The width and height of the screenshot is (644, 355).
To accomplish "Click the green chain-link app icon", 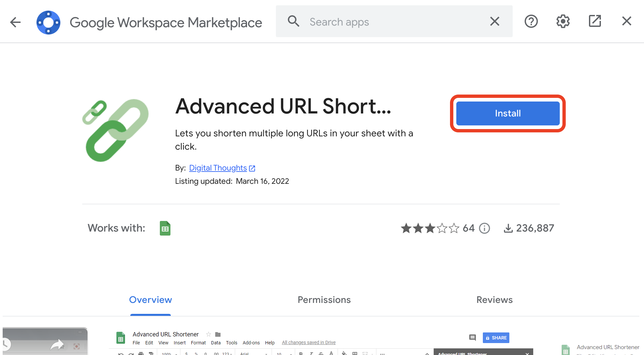I will coord(115,130).
